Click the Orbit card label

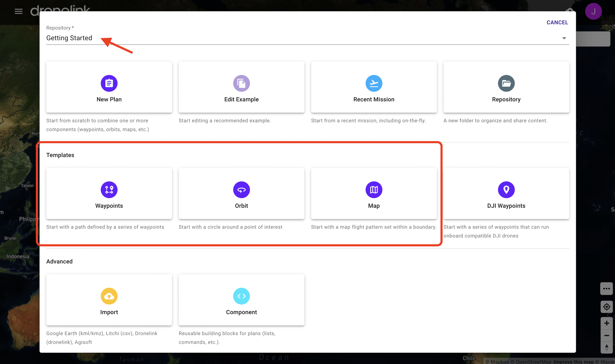pos(241,206)
